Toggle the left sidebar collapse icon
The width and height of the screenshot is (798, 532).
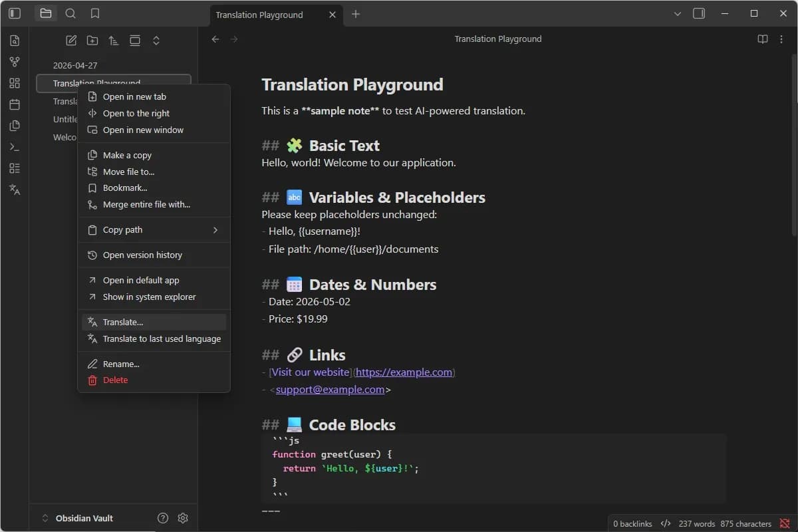(x=15, y=13)
